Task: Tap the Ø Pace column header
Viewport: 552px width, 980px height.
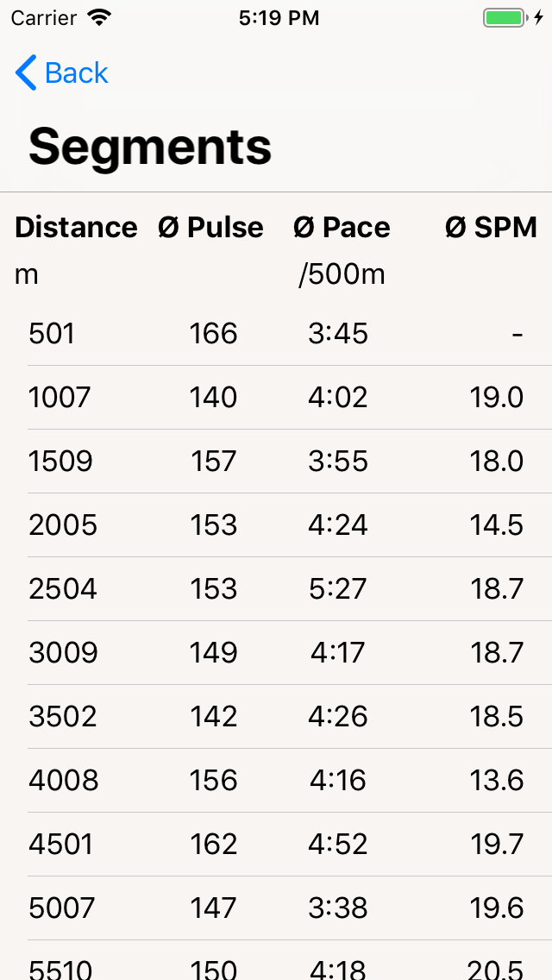Action: tap(342, 227)
